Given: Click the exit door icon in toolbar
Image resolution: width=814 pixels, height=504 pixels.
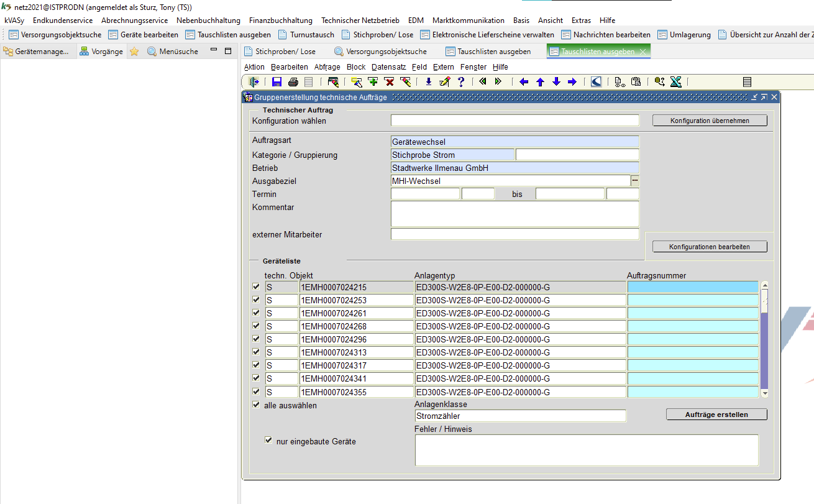Looking at the screenshot, I should [254, 81].
